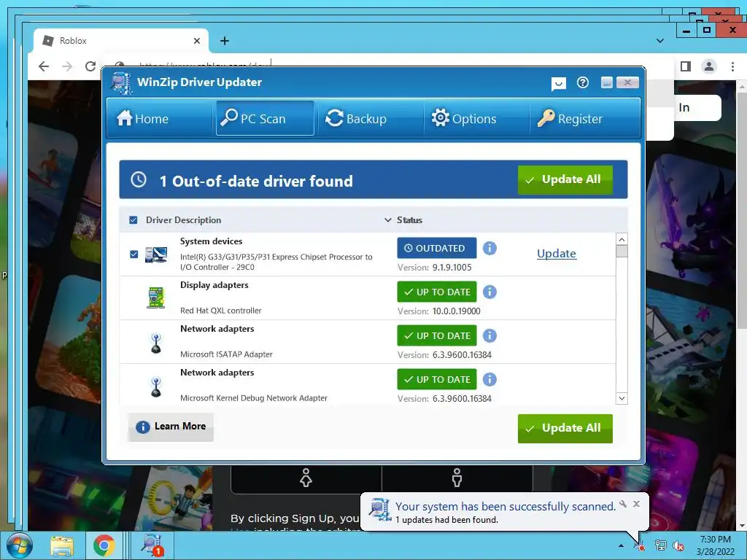Open the Options tab
Viewport: 747px width, 560px height.
463,118
